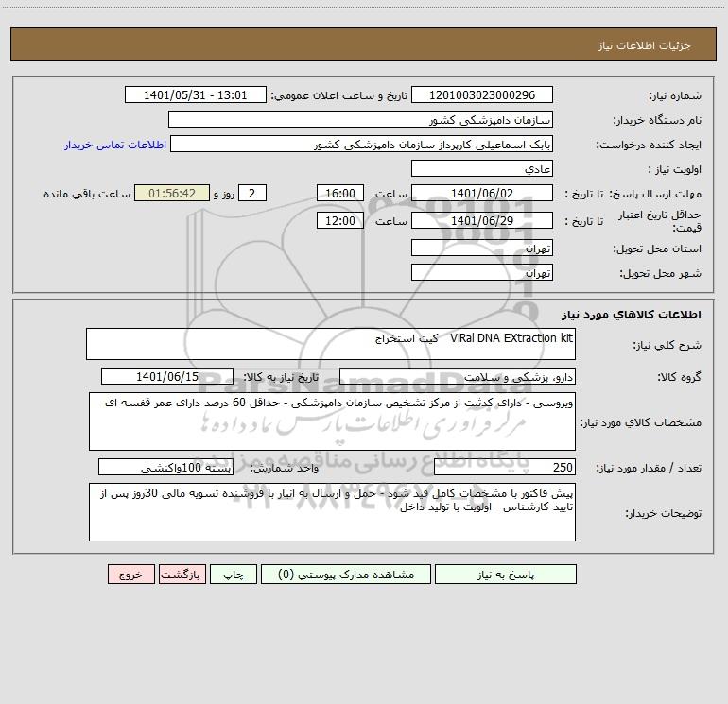Click the واحد شمارش label
The height and width of the screenshot is (704, 728).
click(285, 469)
